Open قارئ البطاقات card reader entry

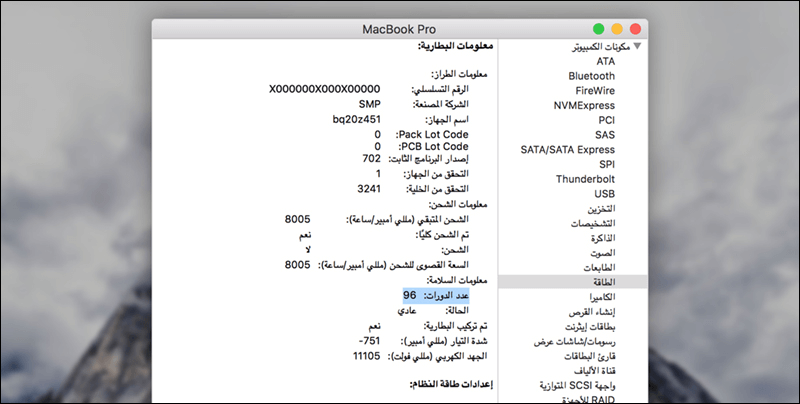590,356
